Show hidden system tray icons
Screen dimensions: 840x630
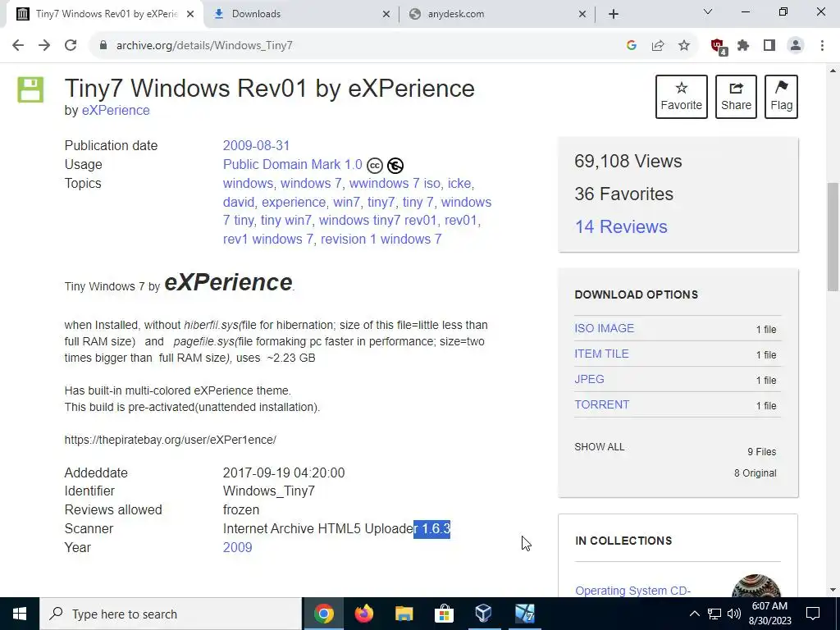pyautogui.click(x=694, y=614)
